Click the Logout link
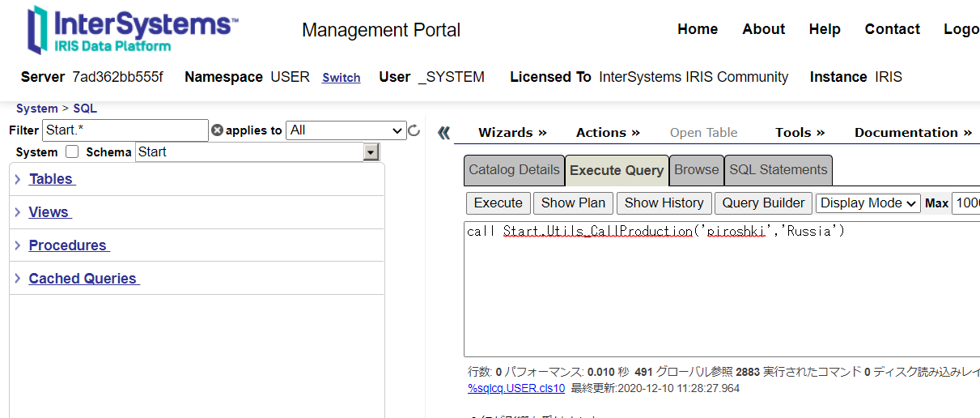 [x=961, y=29]
